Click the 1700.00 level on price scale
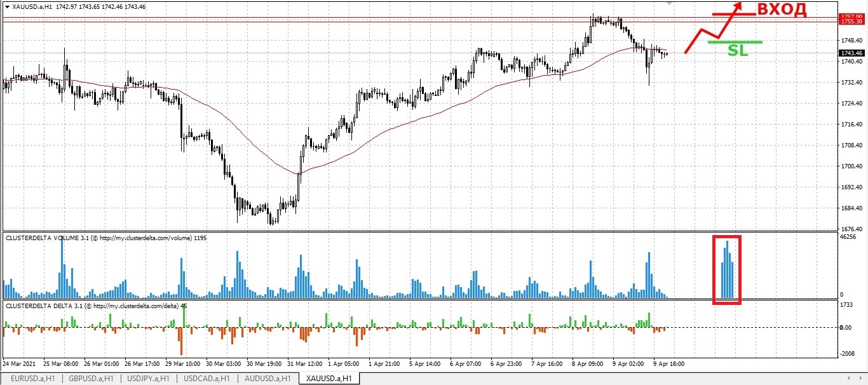The image size is (868, 385). point(850,166)
